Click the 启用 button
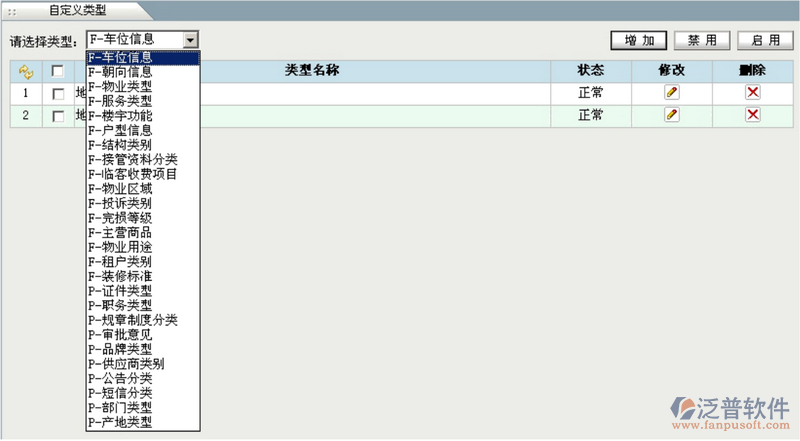This screenshot has width=800, height=441. pyautogui.click(x=765, y=40)
